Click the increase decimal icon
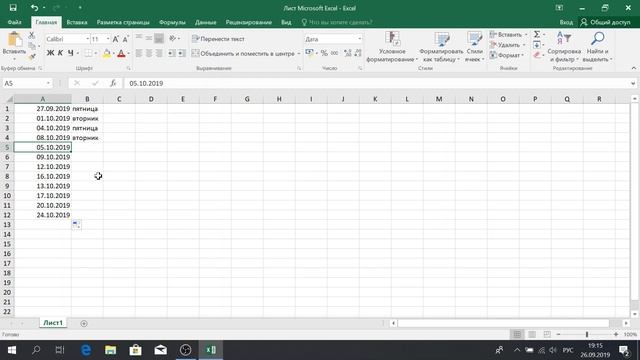Viewport: 640px width, 360px height. [348, 53]
